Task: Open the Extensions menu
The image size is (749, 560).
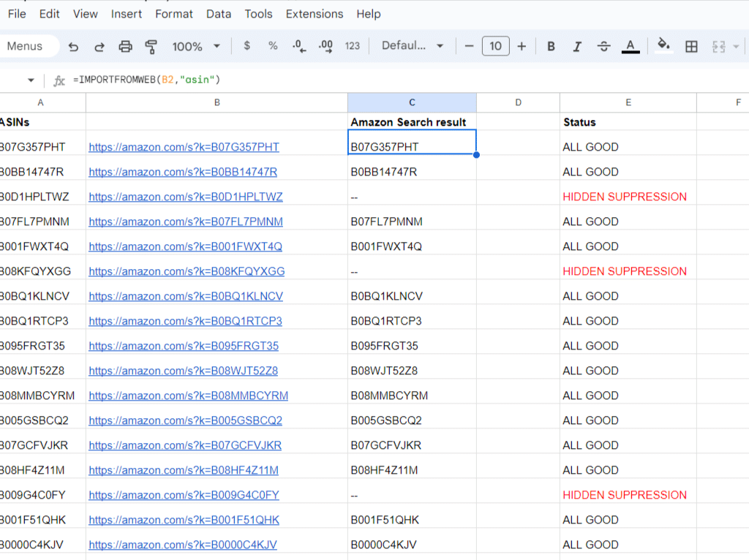Action: (315, 14)
